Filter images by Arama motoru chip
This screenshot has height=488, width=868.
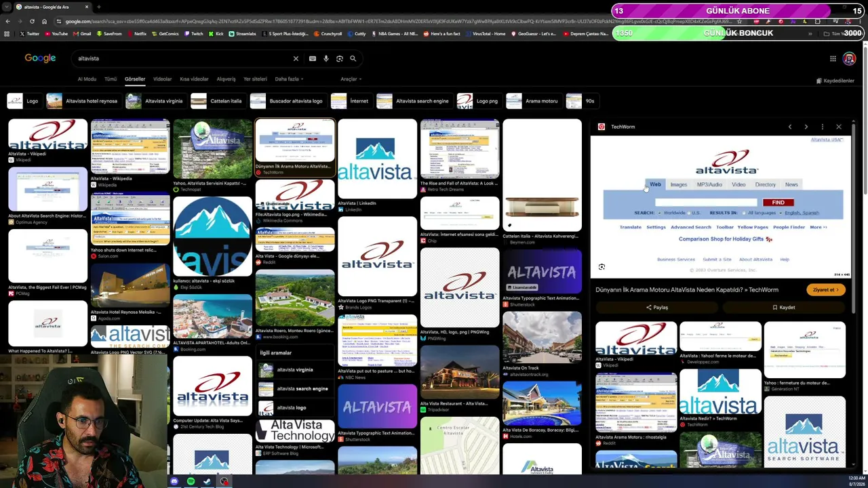click(x=533, y=101)
